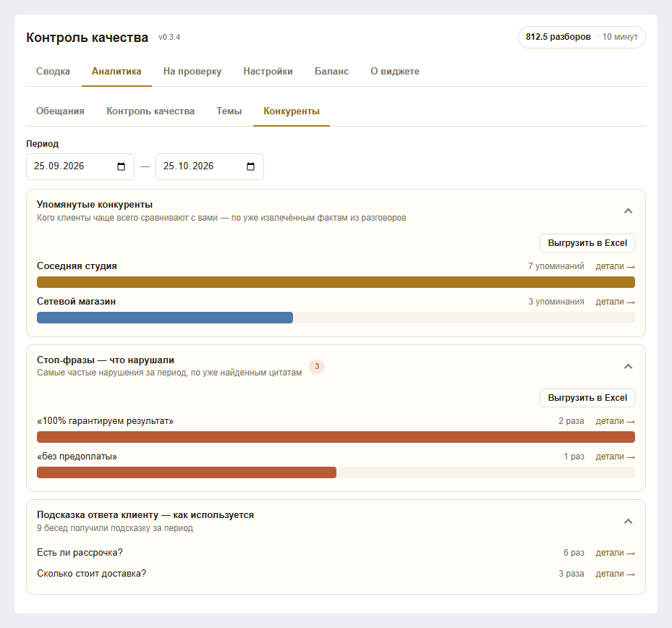This screenshot has height=628, width=672.
Task: Show details for Есть ли рассрочка?
Action: coord(615,553)
